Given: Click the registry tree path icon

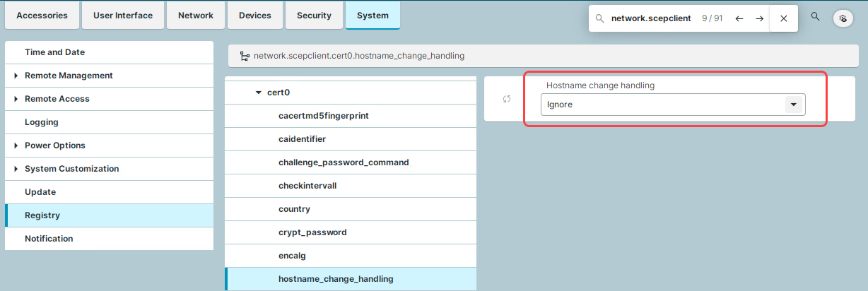Looking at the screenshot, I should 245,56.
